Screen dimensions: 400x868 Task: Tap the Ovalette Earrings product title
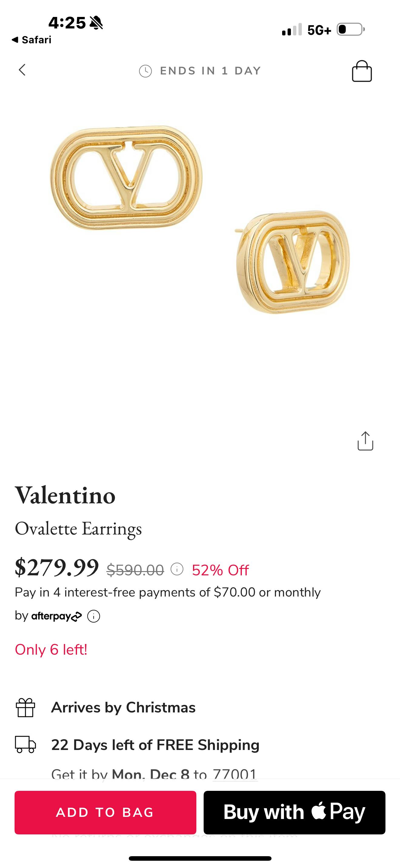(78, 528)
